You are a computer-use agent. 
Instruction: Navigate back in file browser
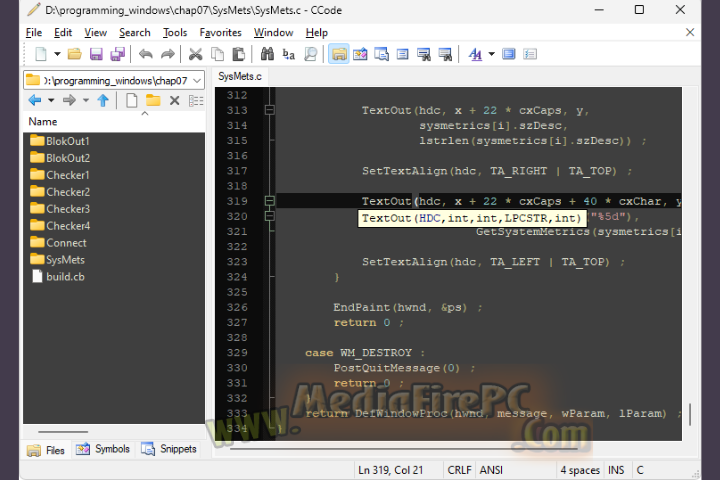click(x=35, y=100)
